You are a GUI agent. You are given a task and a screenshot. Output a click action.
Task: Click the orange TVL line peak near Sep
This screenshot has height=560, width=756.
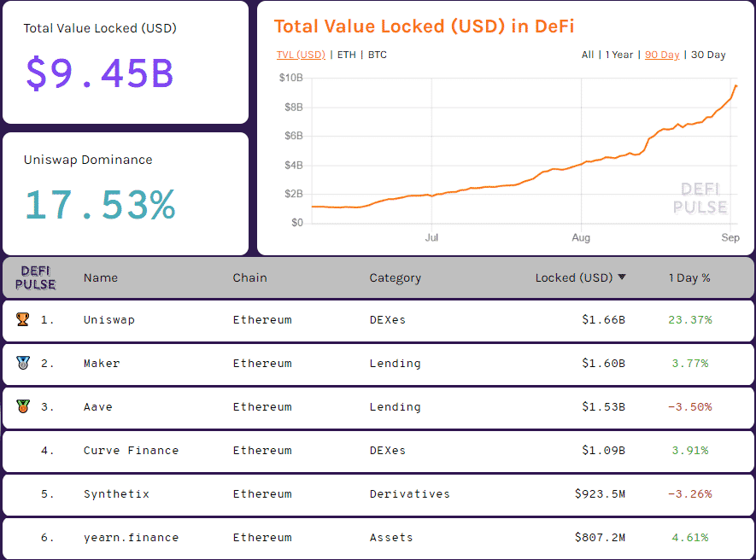735,85
